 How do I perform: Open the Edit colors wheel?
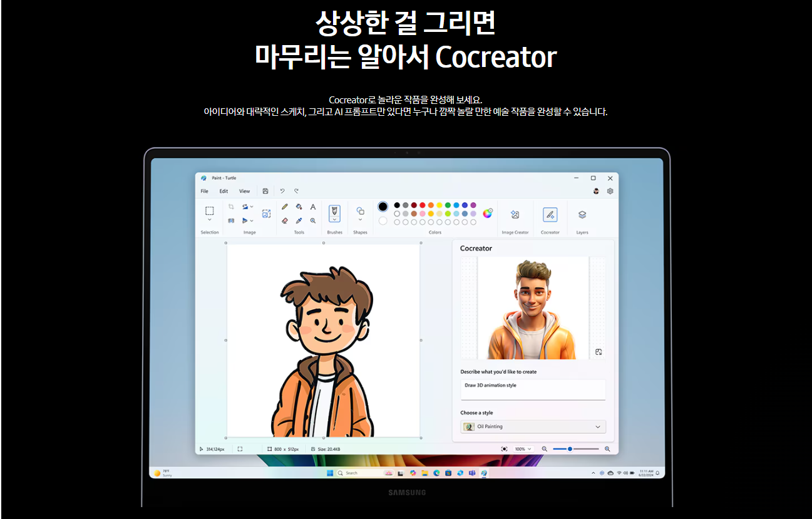[x=488, y=213]
